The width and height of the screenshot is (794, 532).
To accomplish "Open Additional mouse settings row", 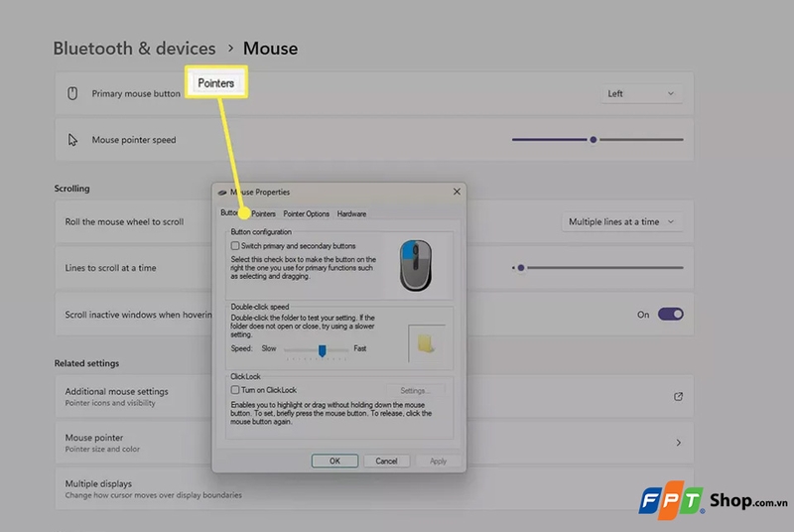I will [x=374, y=396].
